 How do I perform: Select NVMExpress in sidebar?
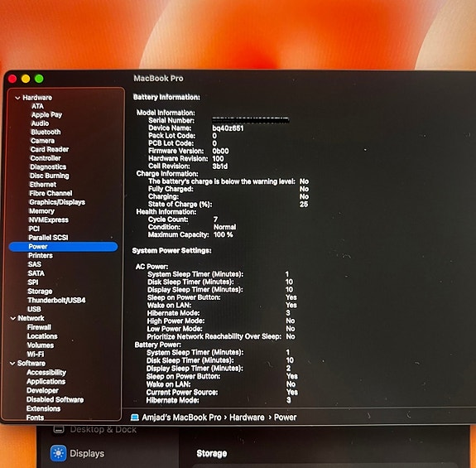pyautogui.click(x=49, y=220)
